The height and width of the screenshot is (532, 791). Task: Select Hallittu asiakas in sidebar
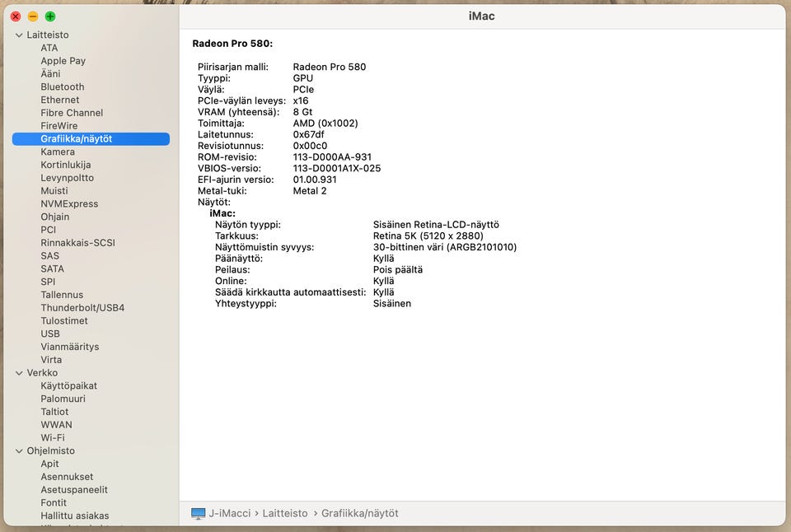tap(75, 516)
